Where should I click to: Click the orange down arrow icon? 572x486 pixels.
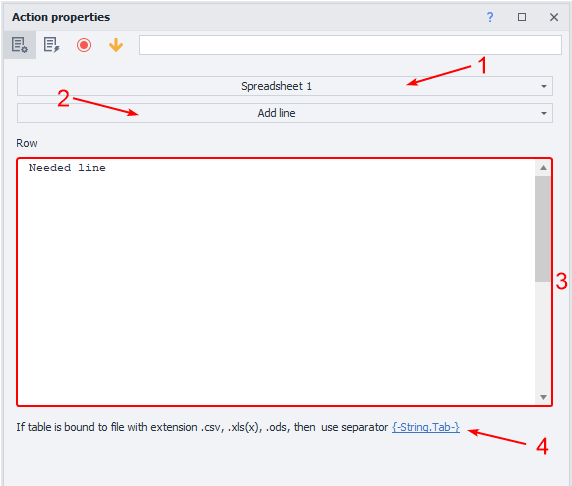pyautogui.click(x=116, y=45)
